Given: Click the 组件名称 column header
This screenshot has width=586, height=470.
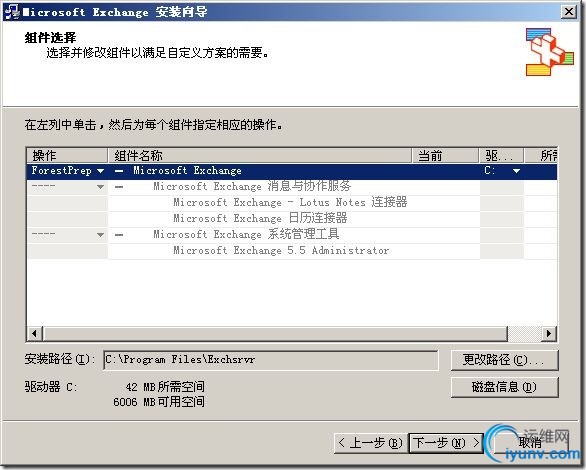Looking at the screenshot, I should click(260, 155).
